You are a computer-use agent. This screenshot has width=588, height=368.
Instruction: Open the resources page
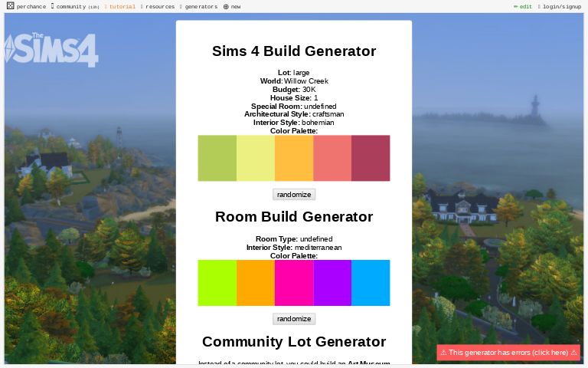pos(158,7)
